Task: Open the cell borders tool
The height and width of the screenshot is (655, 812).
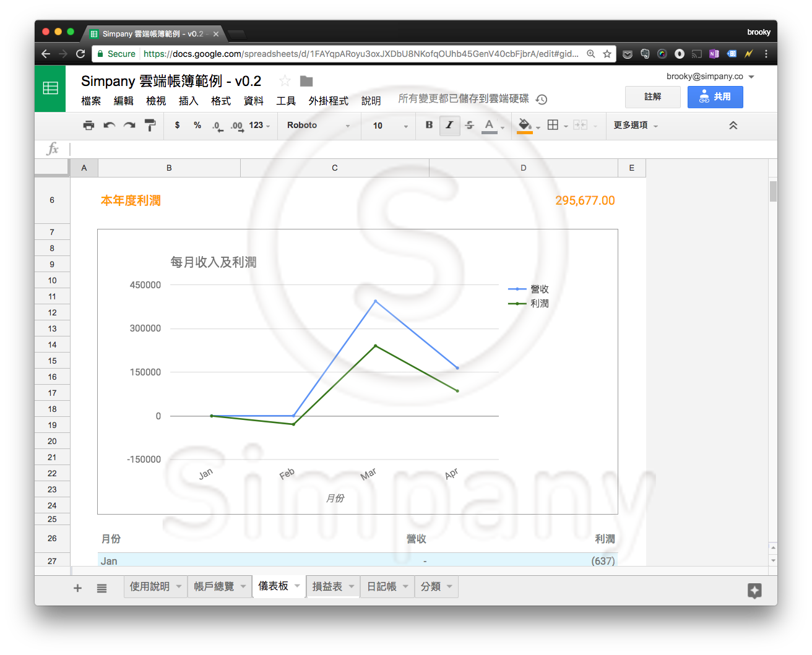Action: [x=553, y=125]
